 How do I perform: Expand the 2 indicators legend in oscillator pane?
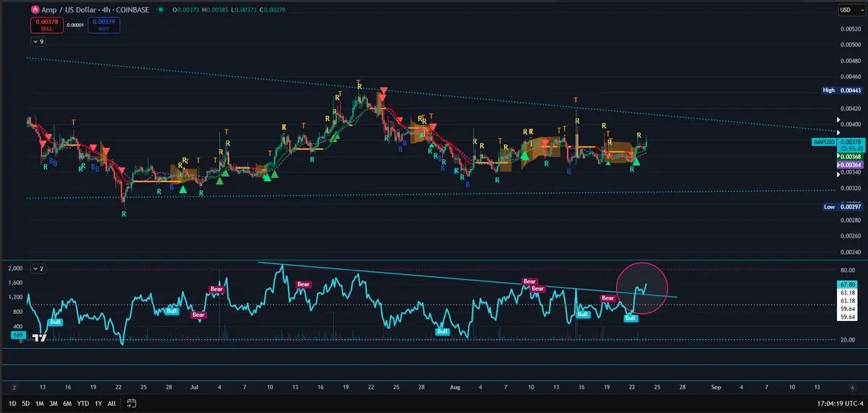(39, 268)
